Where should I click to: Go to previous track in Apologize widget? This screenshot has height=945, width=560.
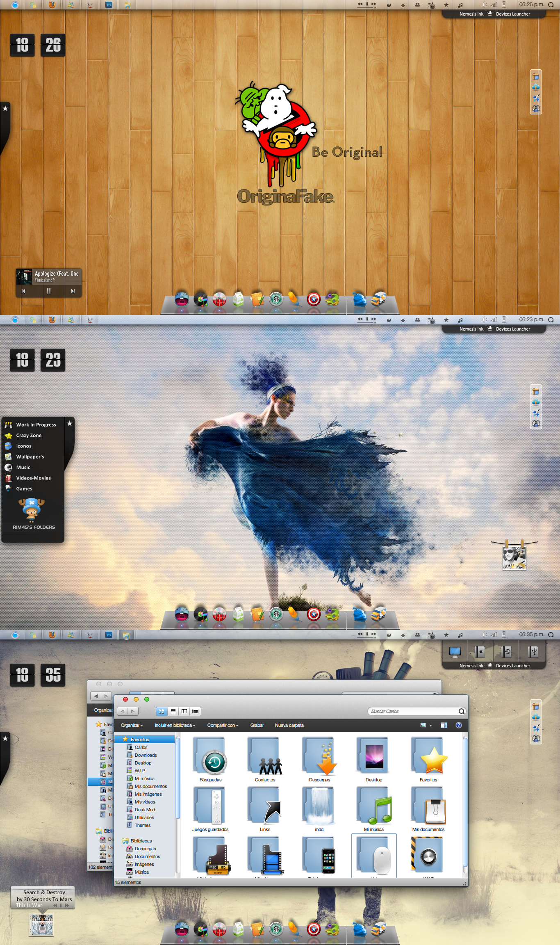23,291
